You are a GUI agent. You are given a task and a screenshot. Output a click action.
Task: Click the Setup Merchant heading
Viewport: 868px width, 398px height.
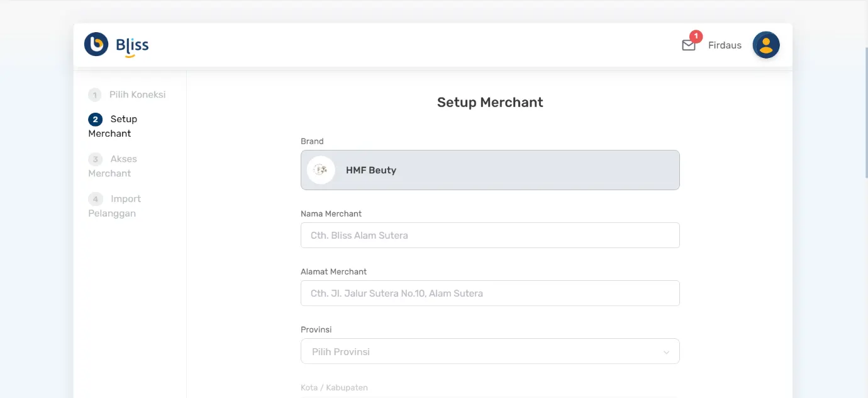click(x=490, y=102)
